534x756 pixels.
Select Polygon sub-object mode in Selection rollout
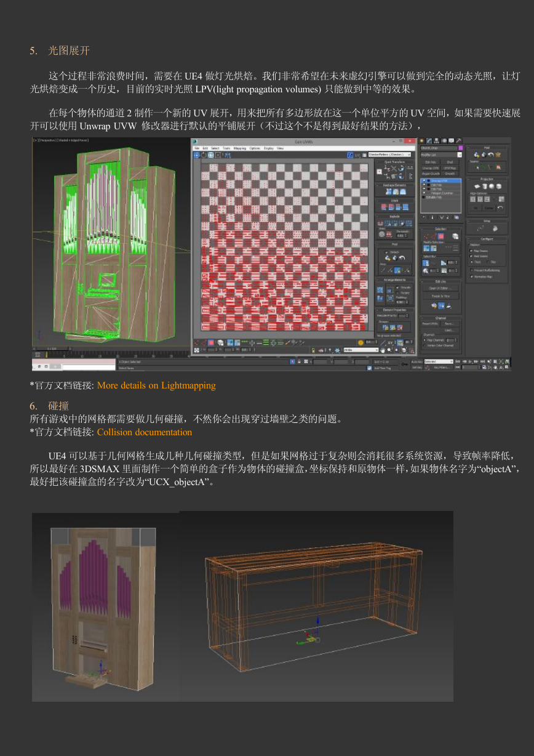pyautogui.click(x=440, y=236)
